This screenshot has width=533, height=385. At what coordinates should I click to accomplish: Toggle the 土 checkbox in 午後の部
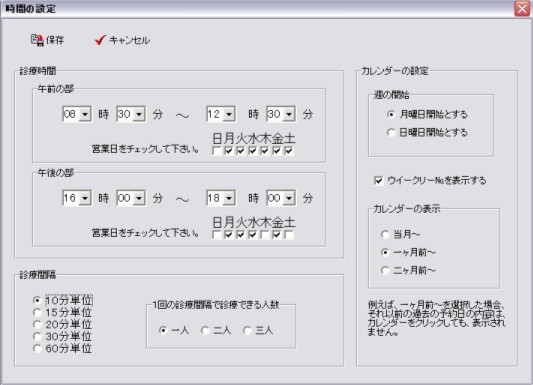289,234
